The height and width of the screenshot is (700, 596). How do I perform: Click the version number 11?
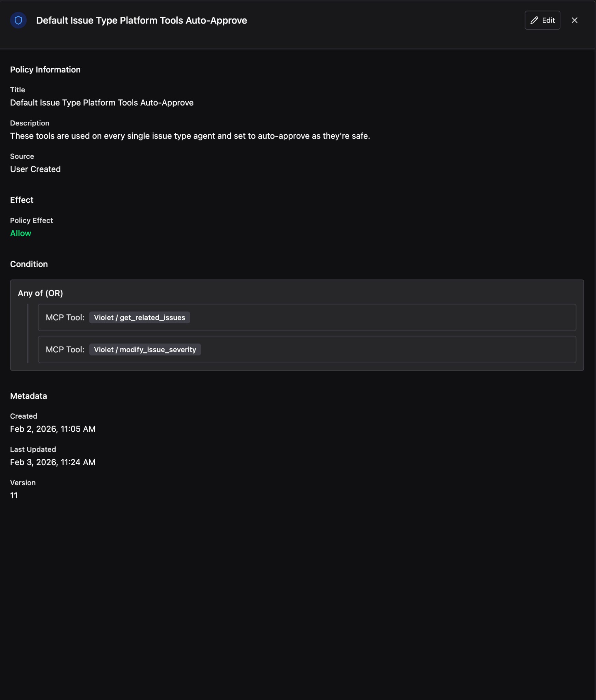click(14, 496)
